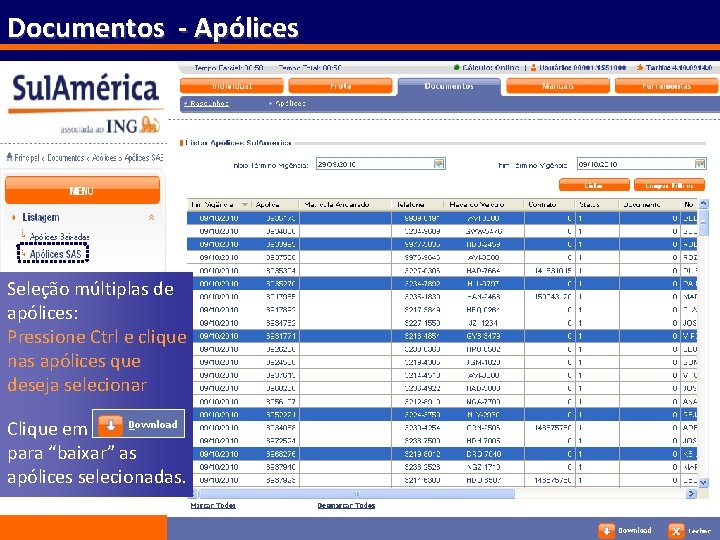Click the Marcar Todos link

coord(213,506)
